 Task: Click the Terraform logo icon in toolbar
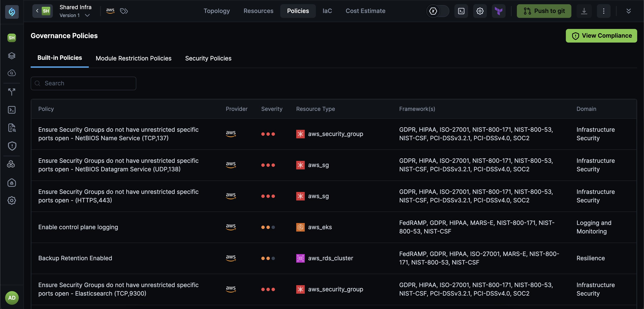pyautogui.click(x=499, y=11)
